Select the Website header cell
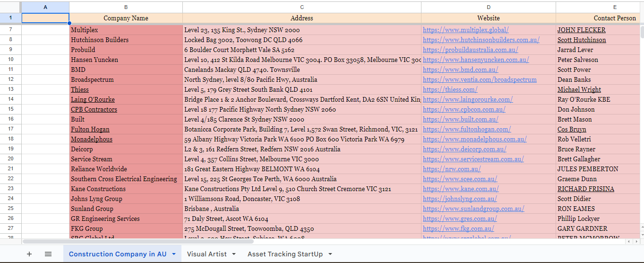Viewport: 644px width, 263px height. [489, 18]
